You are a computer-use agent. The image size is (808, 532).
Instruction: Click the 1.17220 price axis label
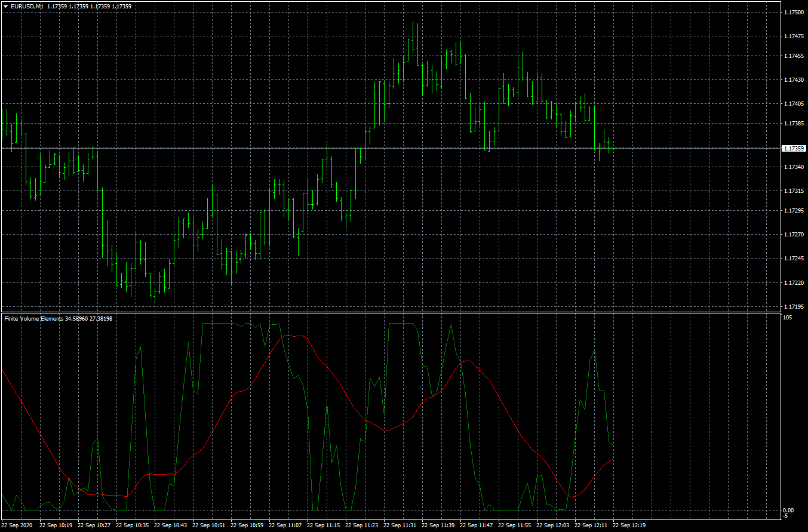[x=794, y=283]
